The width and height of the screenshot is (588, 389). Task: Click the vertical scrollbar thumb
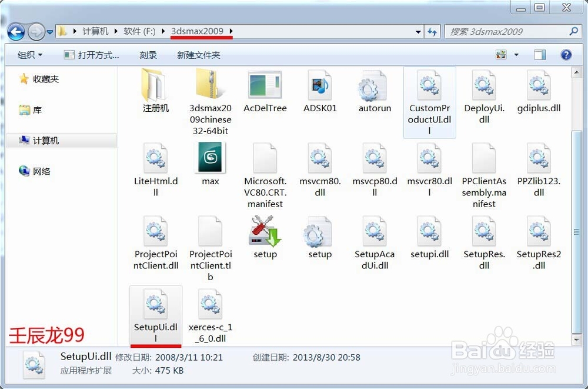(x=577, y=232)
